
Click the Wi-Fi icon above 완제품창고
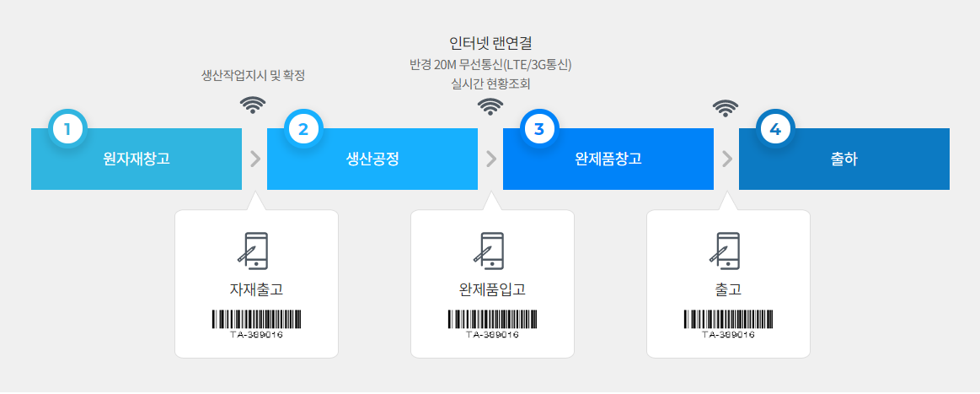pos(490,107)
